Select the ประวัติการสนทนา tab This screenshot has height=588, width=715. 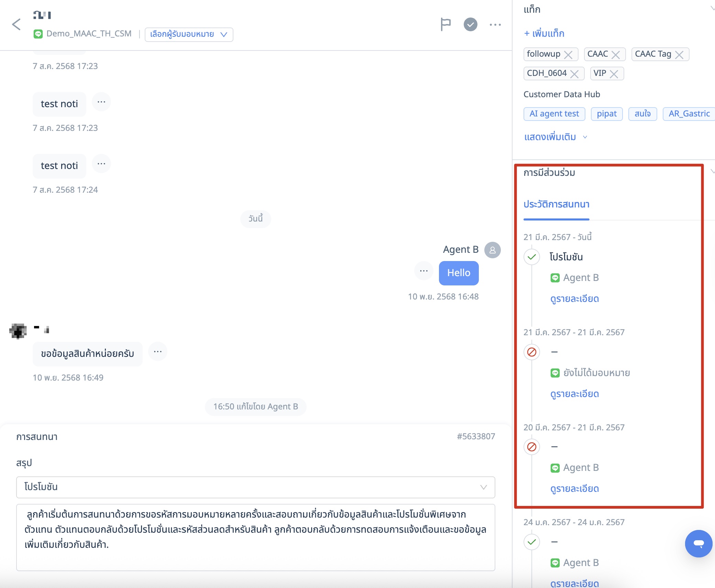click(x=556, y=204)
